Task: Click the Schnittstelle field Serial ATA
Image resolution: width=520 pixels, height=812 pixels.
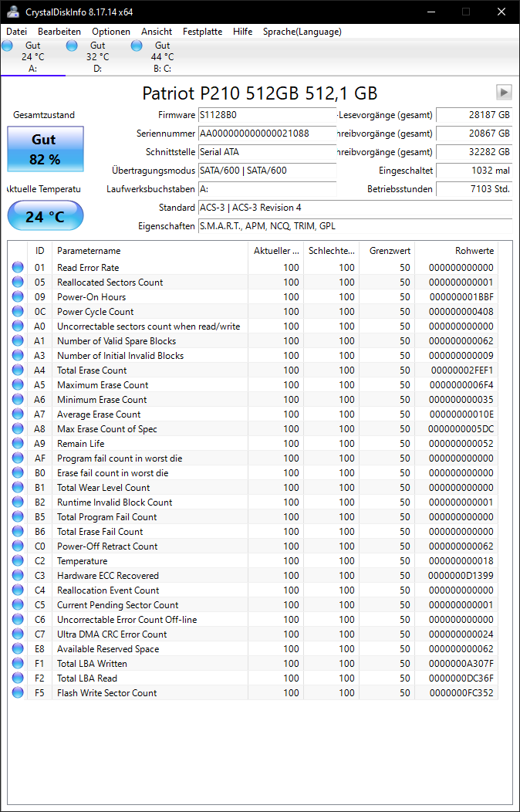Action: (267, 152)
